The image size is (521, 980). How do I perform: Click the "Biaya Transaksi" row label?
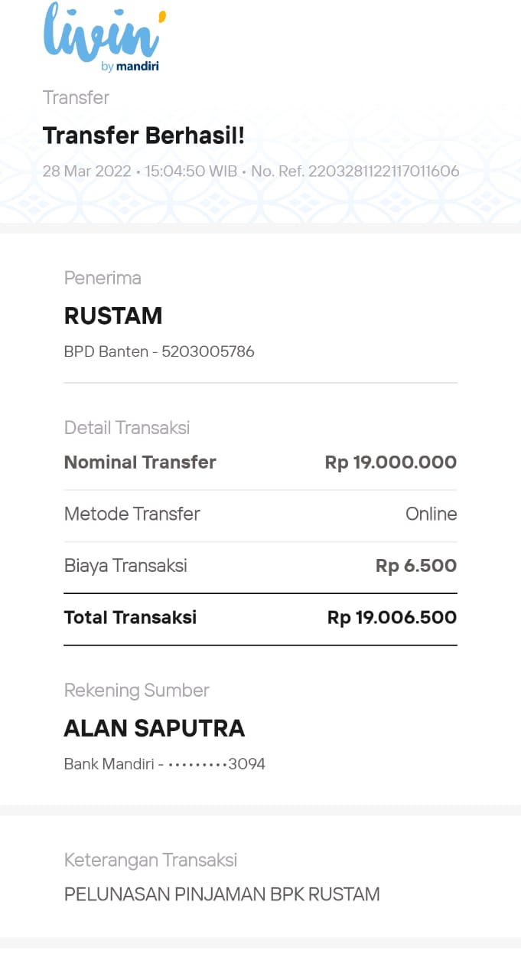pyautogui.click(x=125, y=566)
